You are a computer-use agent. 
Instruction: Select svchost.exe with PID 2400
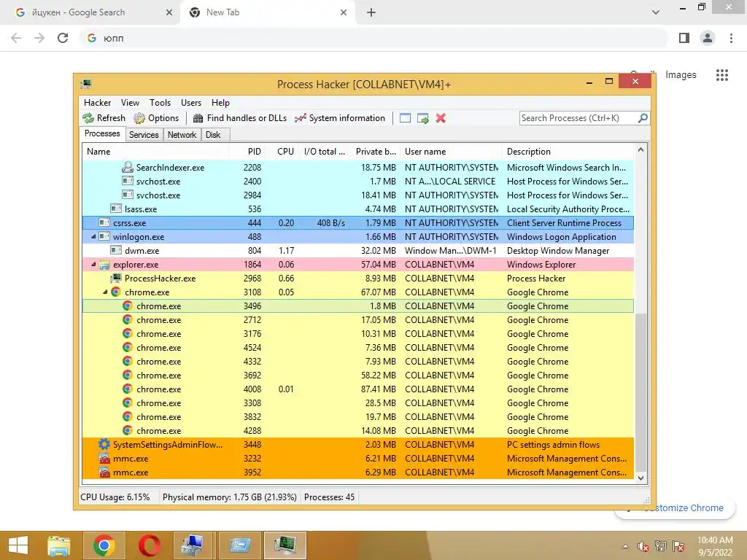pos(357,182)
